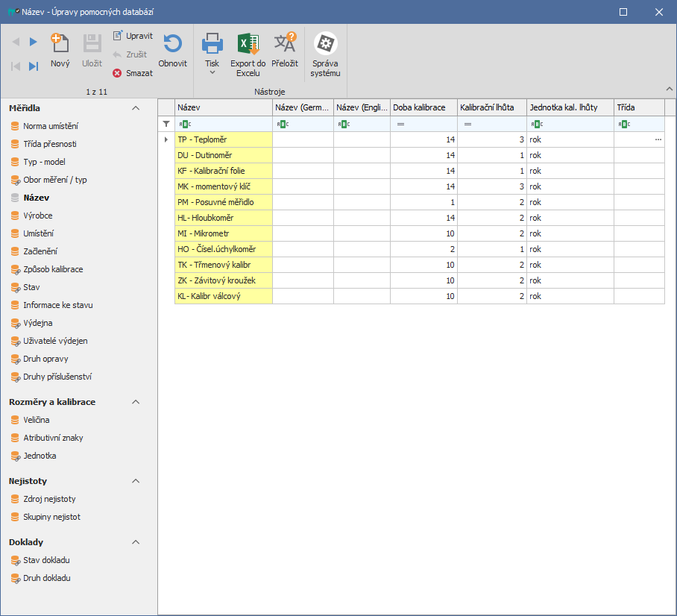Select the PM - Posuvné měřidlo row
Viewport: 677px width, 616px height.
click(419, 202)
